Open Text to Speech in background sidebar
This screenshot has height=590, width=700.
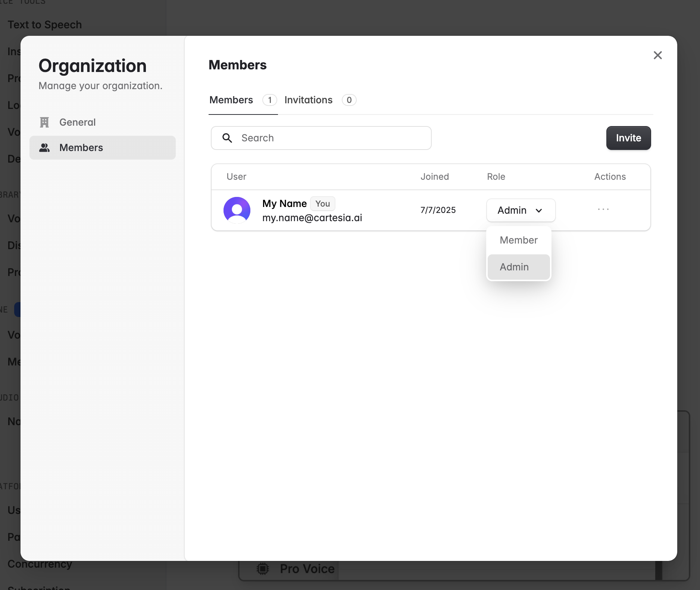click(x=45, y=25)
